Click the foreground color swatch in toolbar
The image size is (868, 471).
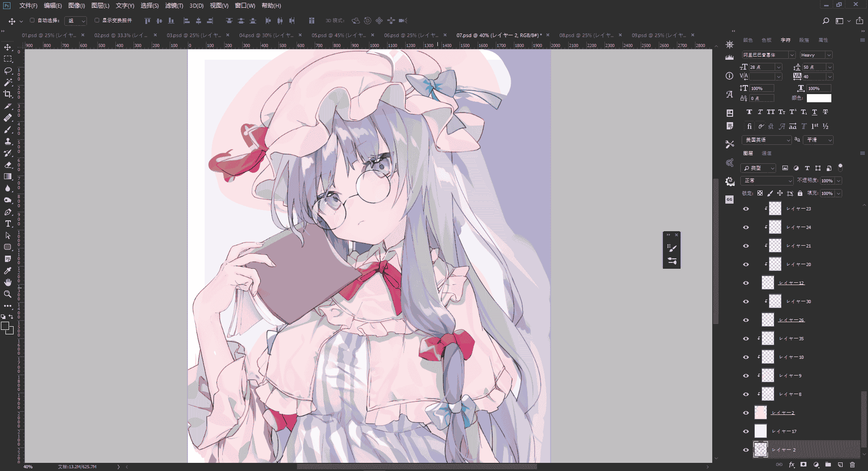(x=5, y=326)
